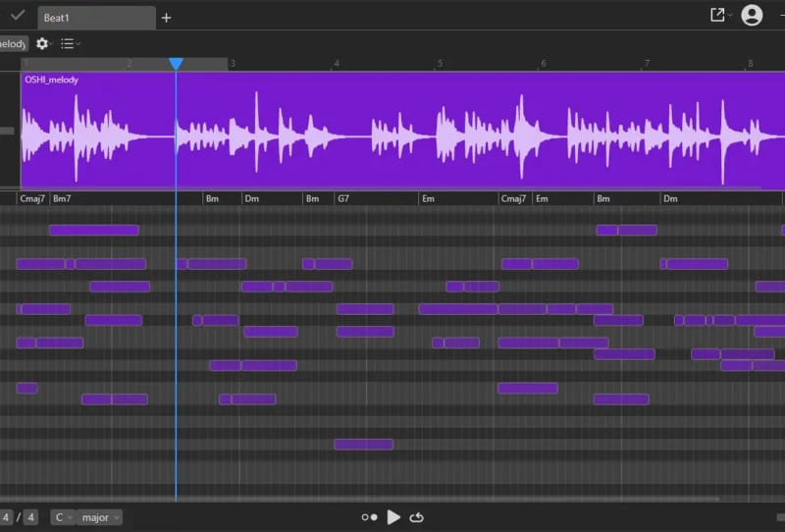
Task: Click the horizontal scrollbar under piano roll
Action: (359, 499)
